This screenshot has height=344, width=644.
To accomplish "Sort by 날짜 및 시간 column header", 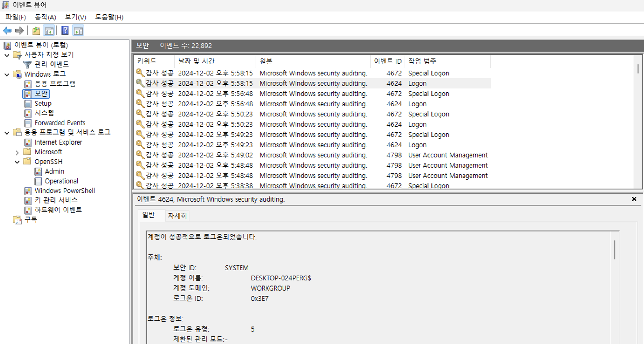I will pos(196,61).
